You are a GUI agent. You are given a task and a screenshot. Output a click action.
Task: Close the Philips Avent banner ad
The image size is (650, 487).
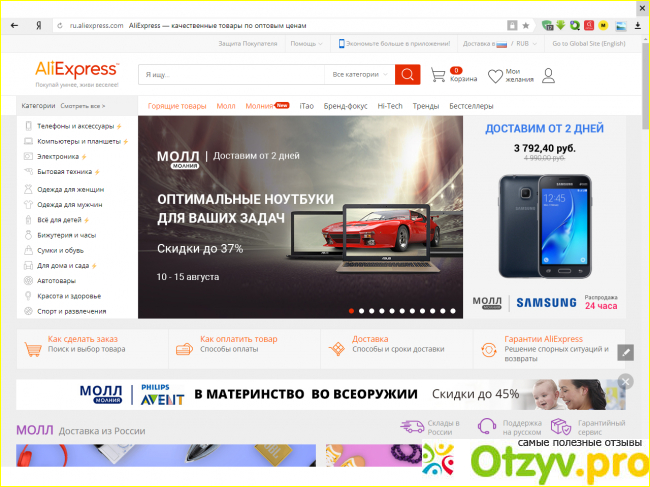(625, 382)
